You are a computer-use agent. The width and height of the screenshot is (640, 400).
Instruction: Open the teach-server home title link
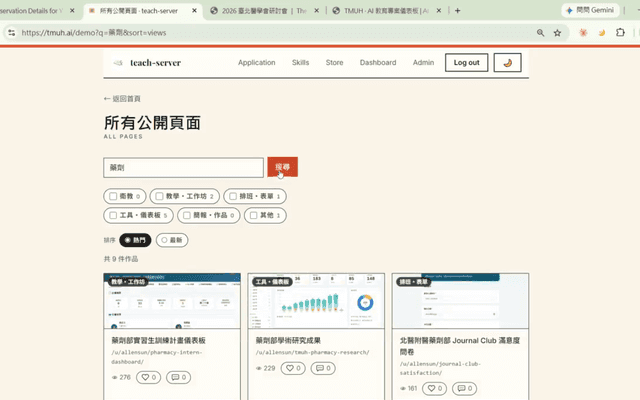pos(156,63)
